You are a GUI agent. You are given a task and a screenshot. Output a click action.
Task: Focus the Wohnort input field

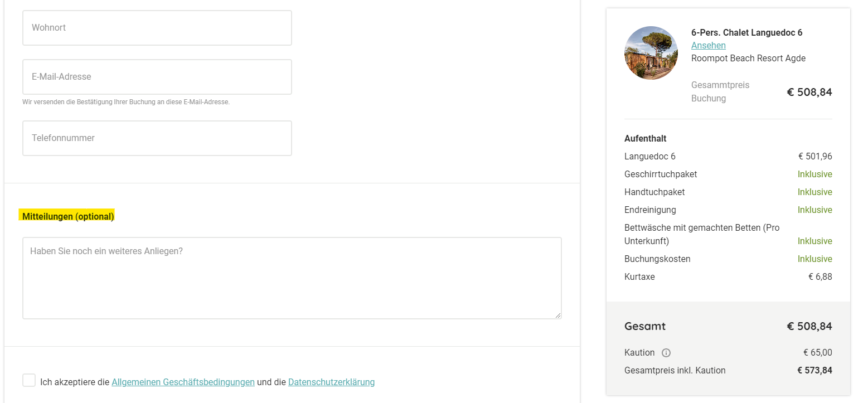[x=157, y=28]
